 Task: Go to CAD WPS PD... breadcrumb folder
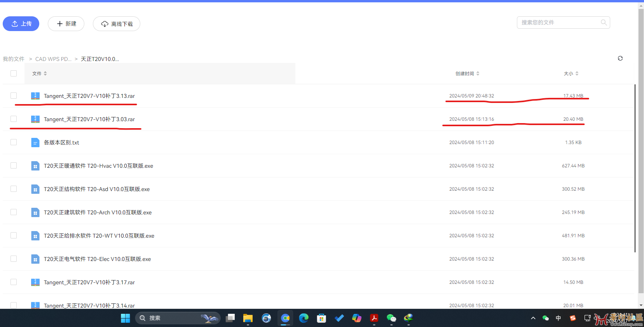pyautogui.click(x=53, y=59)
